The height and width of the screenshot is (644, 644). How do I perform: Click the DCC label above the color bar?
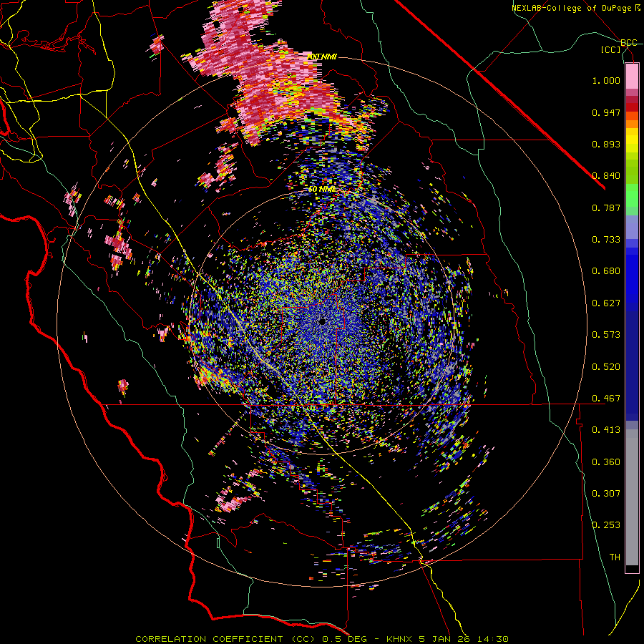point(628,43)
